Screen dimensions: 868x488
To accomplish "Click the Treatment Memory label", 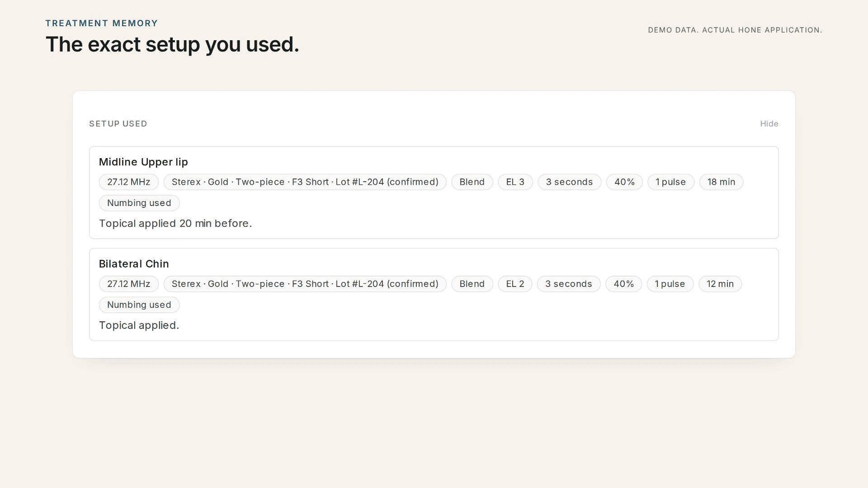I will coord(102,23).
